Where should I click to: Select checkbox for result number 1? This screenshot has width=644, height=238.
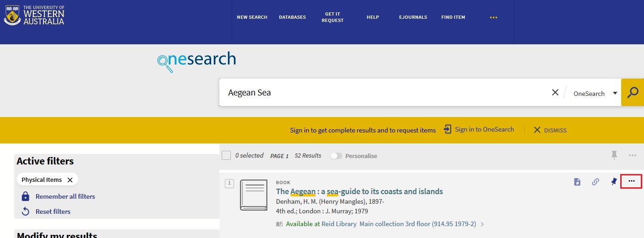(x=229, y=184)
